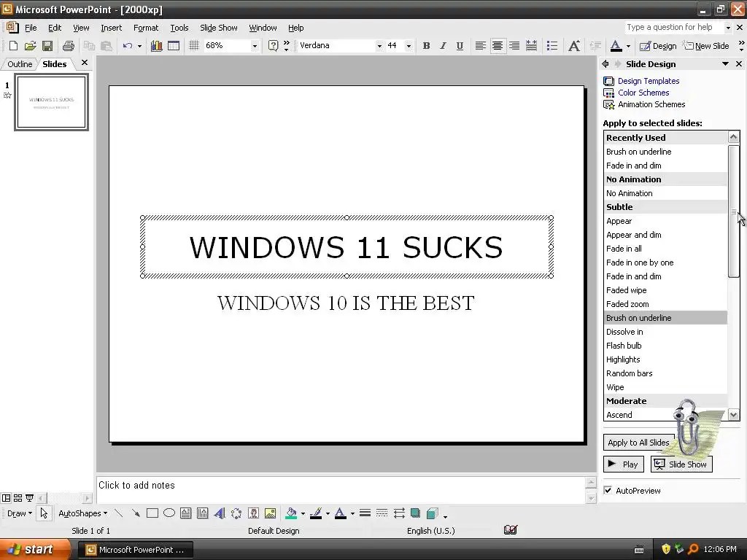Image resolution: width=747 pixels, height=560 pixels.
Task: Align text right
Action: (514, 46)
